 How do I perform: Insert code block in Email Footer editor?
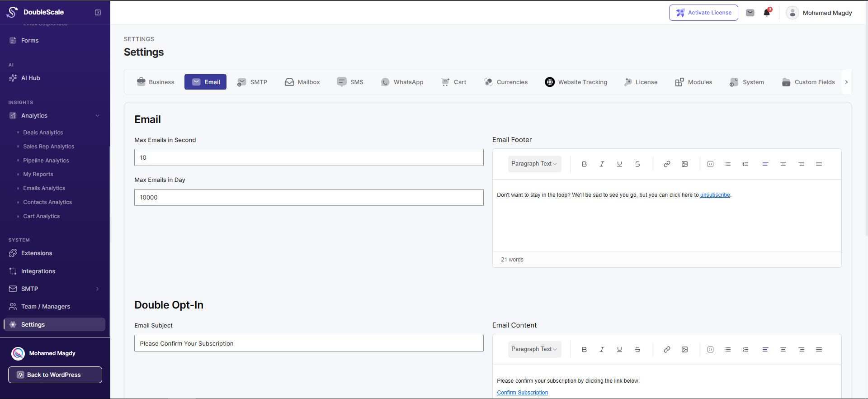click(710, 164)
